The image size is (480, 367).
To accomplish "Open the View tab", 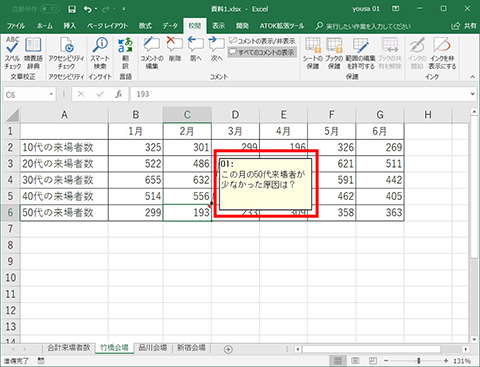I will tap(219, 26).
